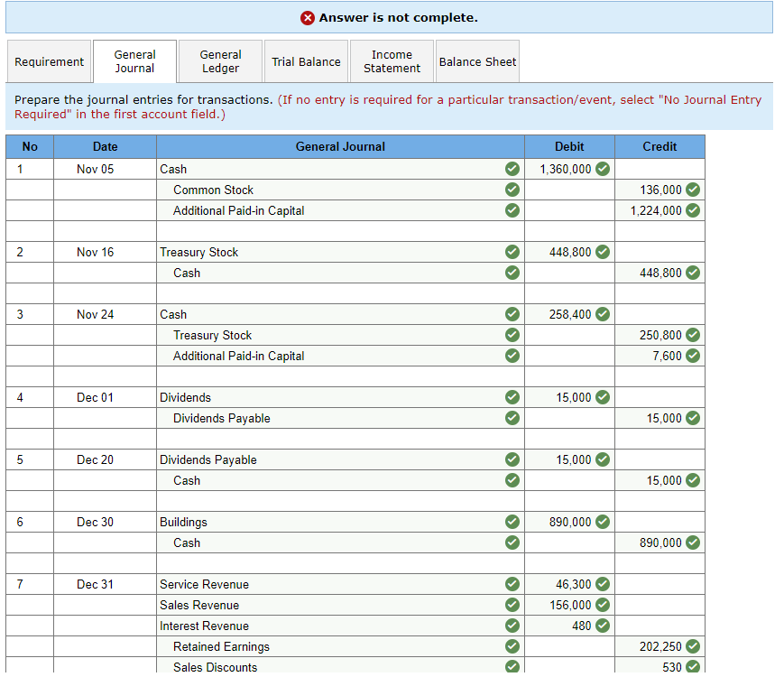Image resolution: width=784 pixels, height=677 pixels.
Task: Select the Common Stock account field
Action: [x=340, y=190]
